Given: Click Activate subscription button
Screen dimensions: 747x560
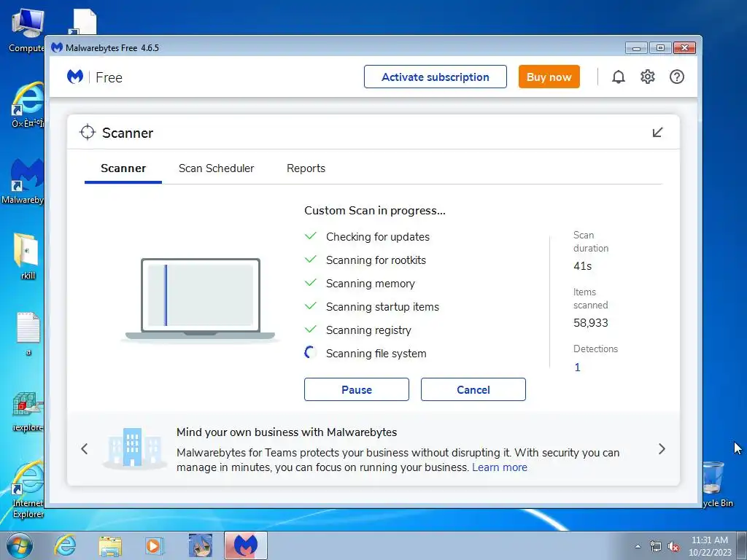Looking at the screenshot, I should click(x=436, y=77).
